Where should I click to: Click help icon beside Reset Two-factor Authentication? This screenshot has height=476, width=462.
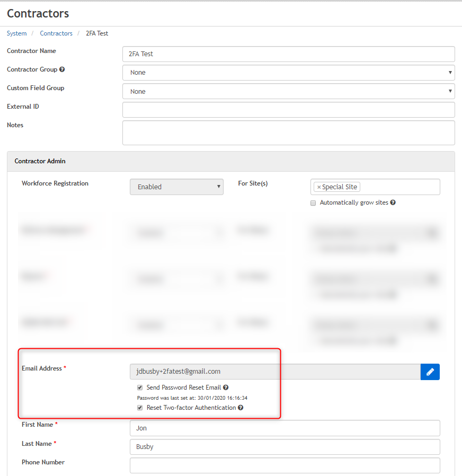point(241,408)
